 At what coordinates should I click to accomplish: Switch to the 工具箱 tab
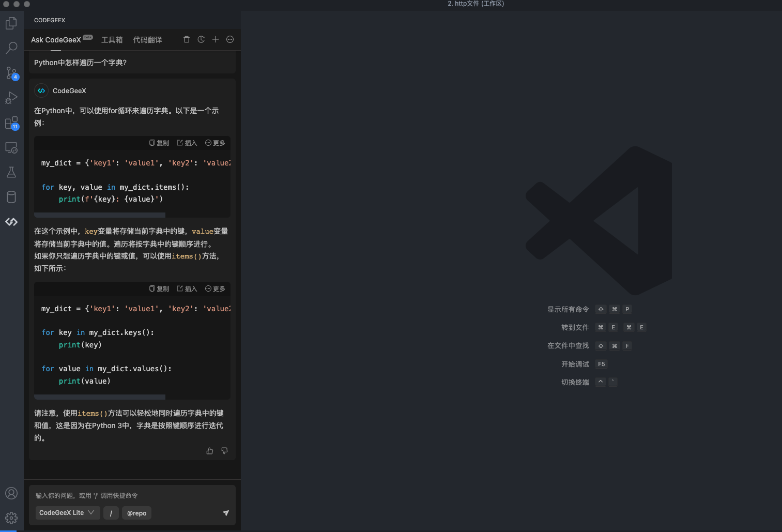click(112, 40)
